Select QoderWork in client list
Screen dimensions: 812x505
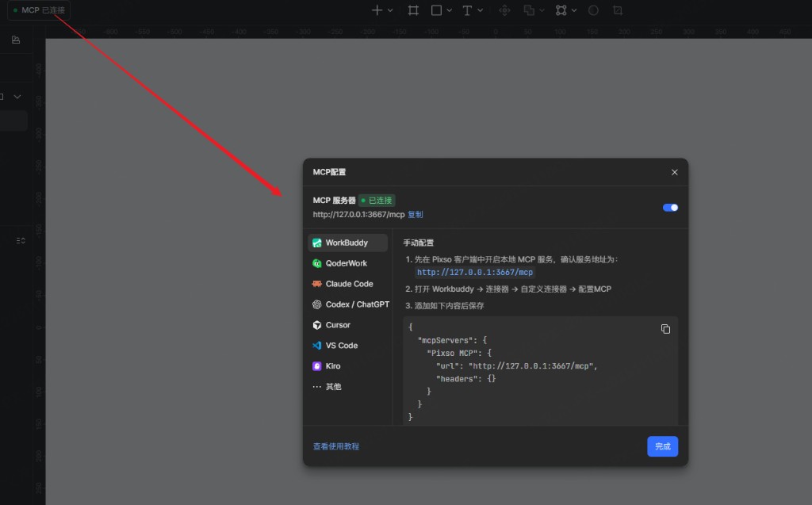click(x=347, y=263)
